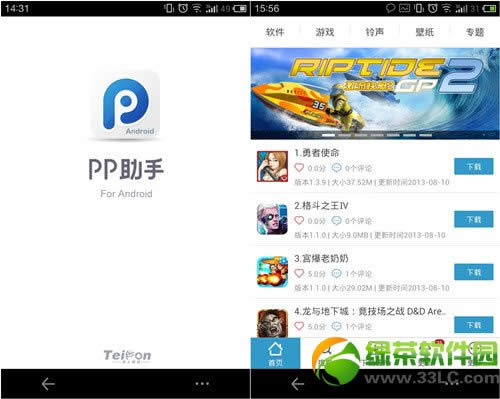Tap version info line of 格斗之王IV
Viewport: 500px width, 399px height.
pyautogui.click(x=370, y=235)
